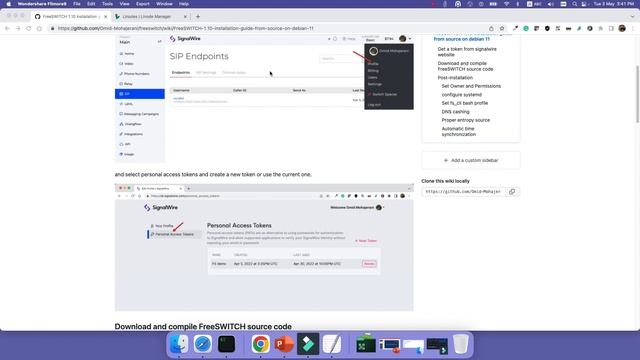The height and width of the screenshot is (360, 640).
Task: Click 'Add a custom sidebar' button
Action: point(471,160)
